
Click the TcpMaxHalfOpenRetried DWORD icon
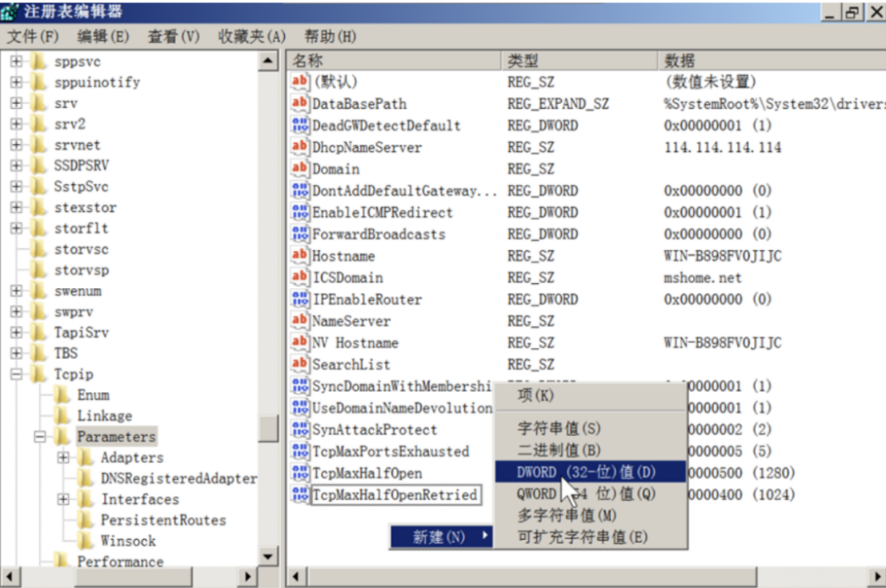[299, 494]
